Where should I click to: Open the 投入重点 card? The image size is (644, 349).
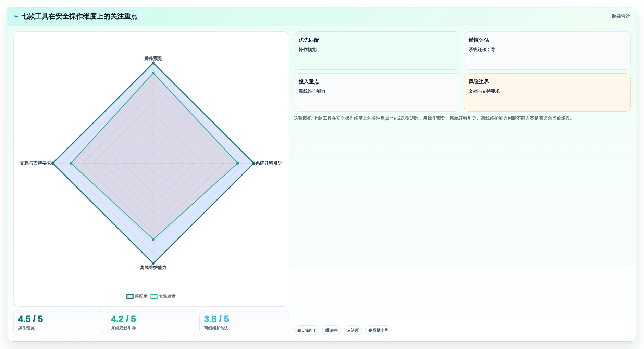377,92
